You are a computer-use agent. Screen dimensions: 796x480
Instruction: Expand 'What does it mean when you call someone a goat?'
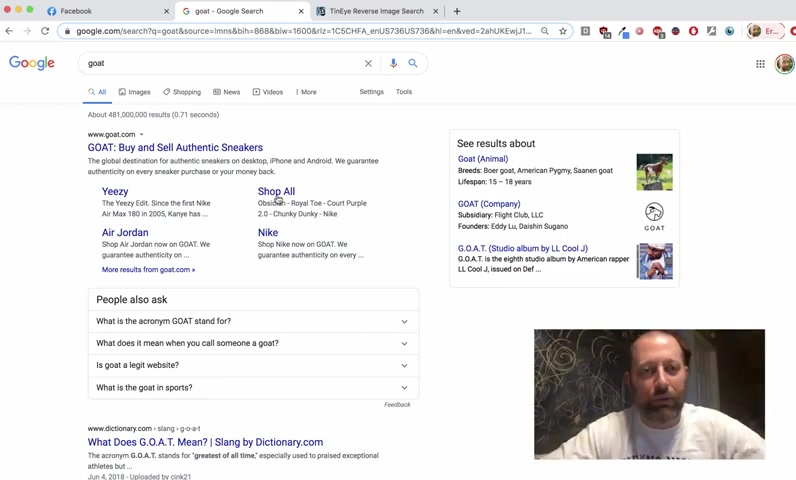pos(253,344)
